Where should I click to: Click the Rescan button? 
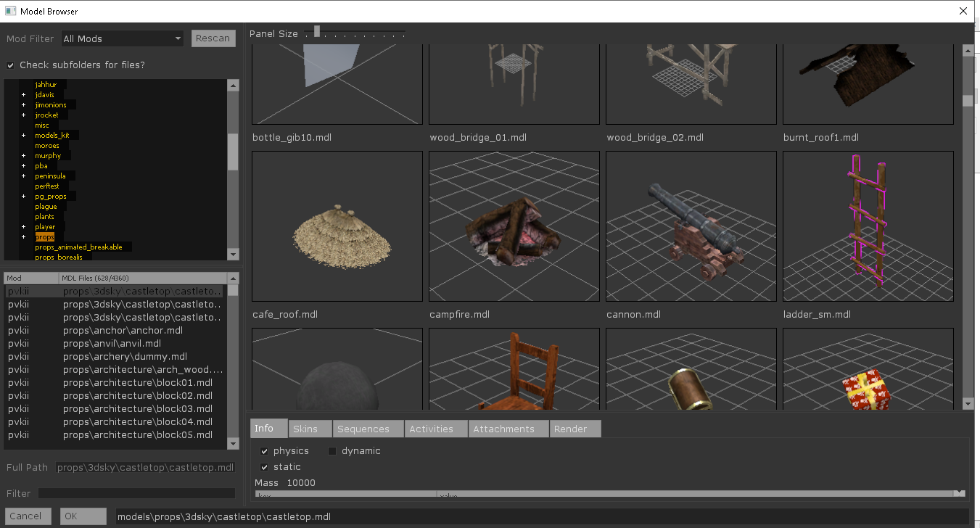click(x=213, y=38)
